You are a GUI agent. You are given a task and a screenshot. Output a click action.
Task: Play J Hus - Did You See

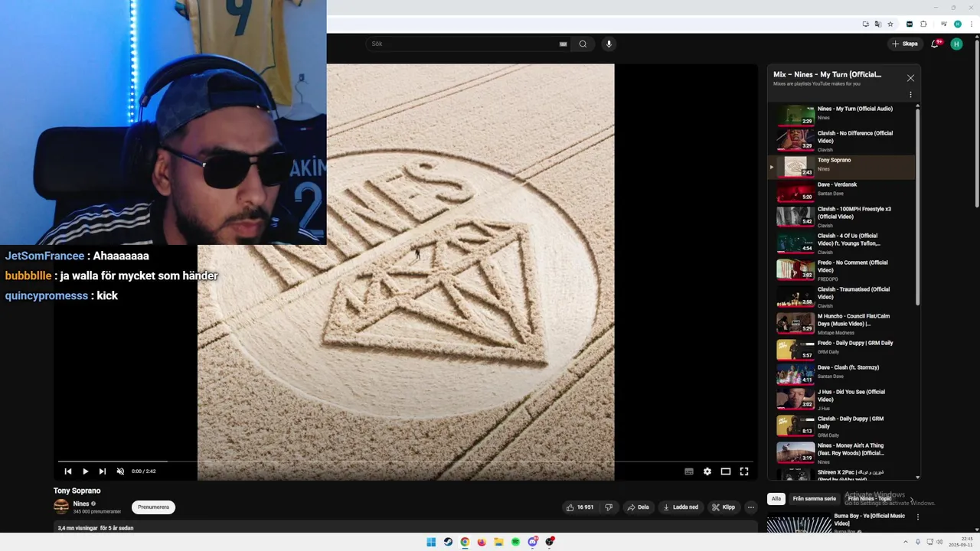pos(841,399)
